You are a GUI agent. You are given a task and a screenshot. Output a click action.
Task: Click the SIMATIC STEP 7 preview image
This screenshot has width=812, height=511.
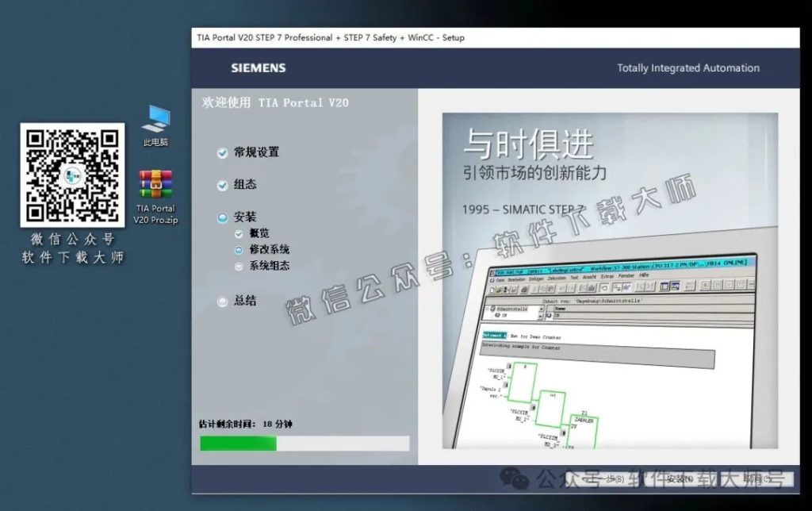click(611, 278)
